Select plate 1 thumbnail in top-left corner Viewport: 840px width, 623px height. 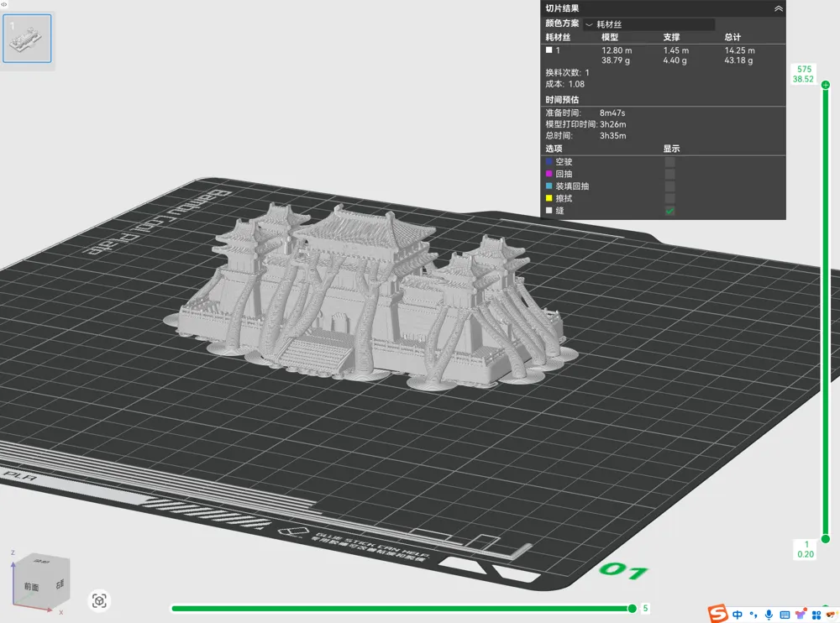[28, 39]
